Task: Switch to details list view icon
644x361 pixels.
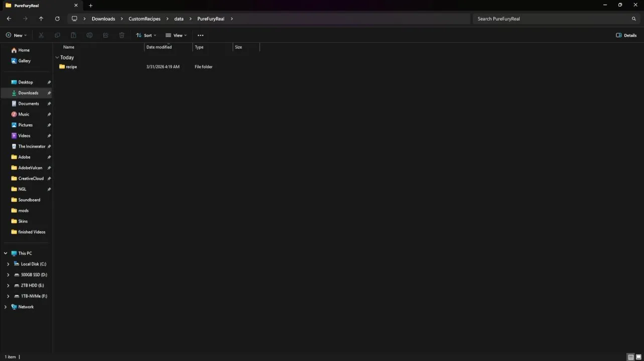Action: pos(630,357)
